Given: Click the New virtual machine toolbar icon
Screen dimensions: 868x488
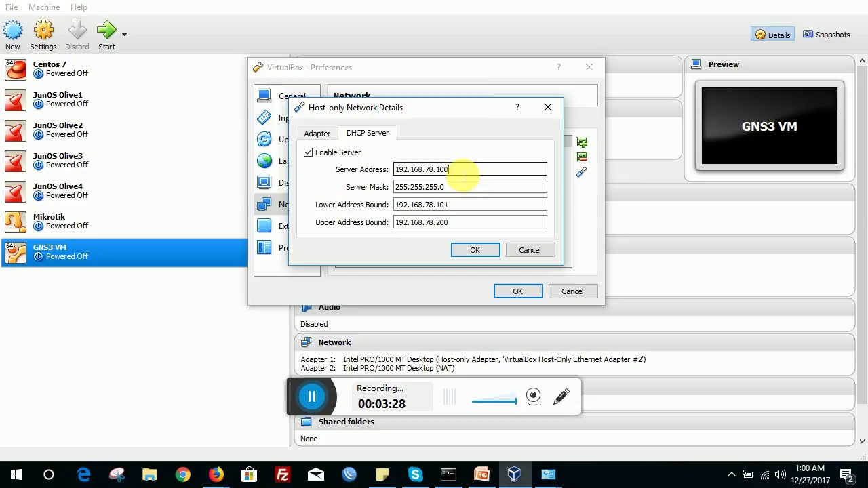Looking at the screenshot, I should [12, 35].
